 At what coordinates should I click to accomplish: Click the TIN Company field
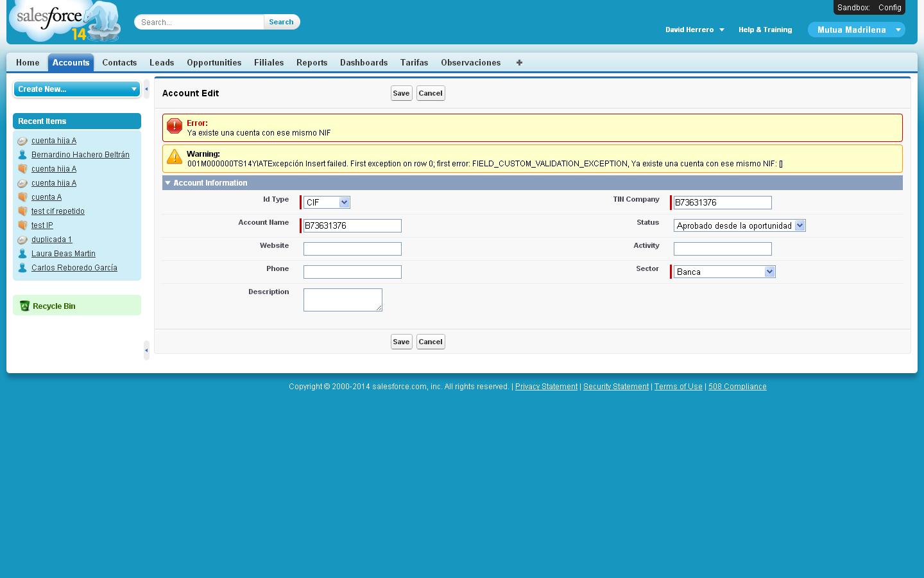coord(723,202)
